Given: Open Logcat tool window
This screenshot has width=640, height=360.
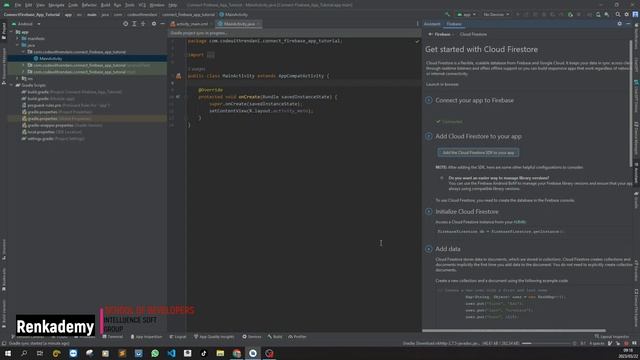Looking at the screenshot, I should click(x=178, y=337).
